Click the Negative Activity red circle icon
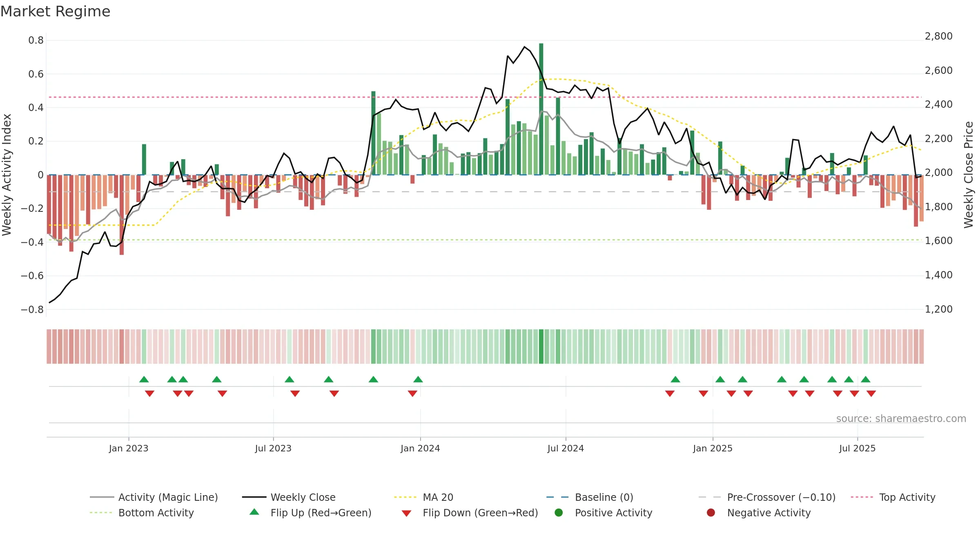The image size is (980, 551). point(711,512)
